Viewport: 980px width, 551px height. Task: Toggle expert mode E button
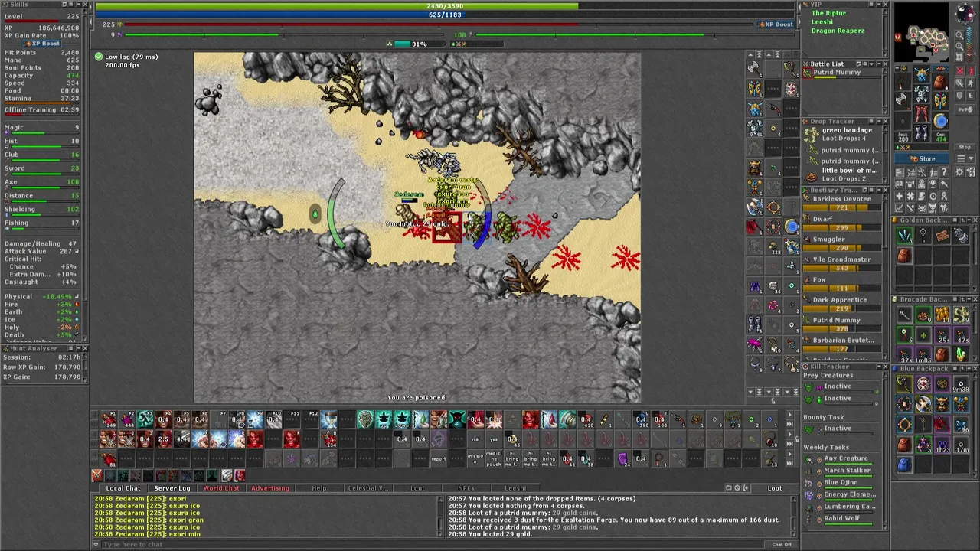(x=971, y=96)
